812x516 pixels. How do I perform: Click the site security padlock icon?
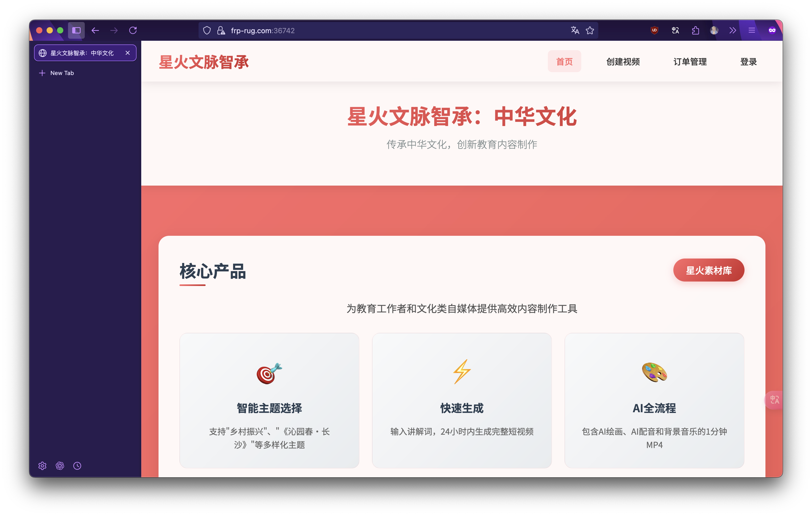click(x=221, y=31)
